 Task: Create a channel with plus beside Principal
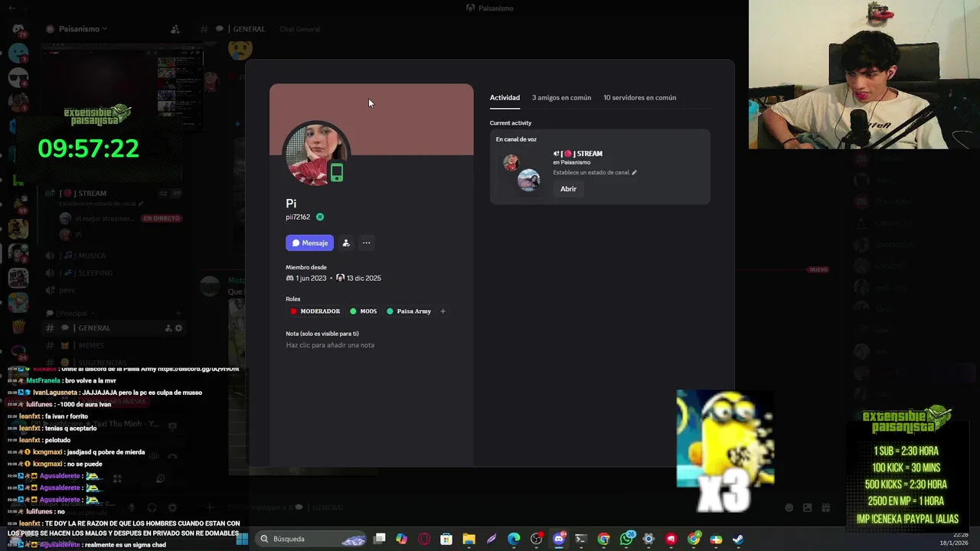tap(178, 313)
